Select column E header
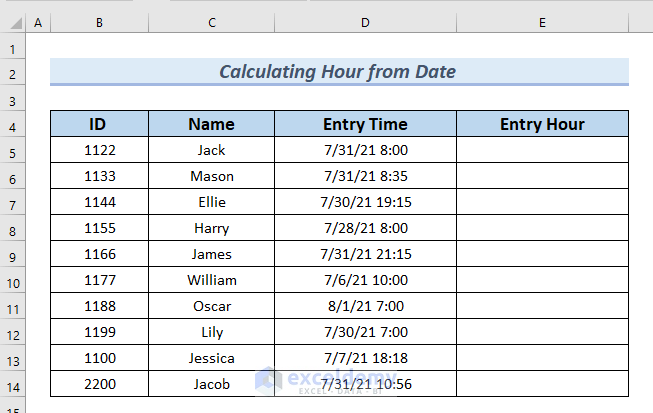The height and width of the screenshot is (413, 653). [x=542, y=22]
